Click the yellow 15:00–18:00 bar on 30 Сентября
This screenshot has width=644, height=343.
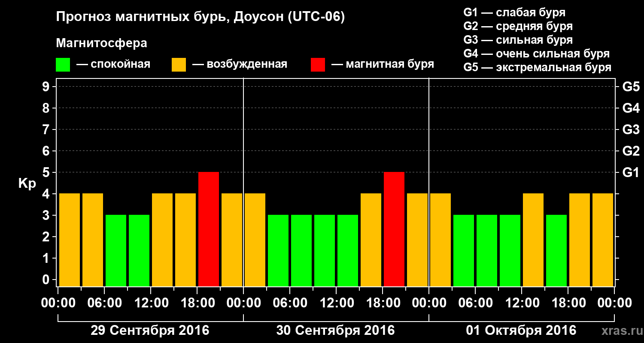371,240
